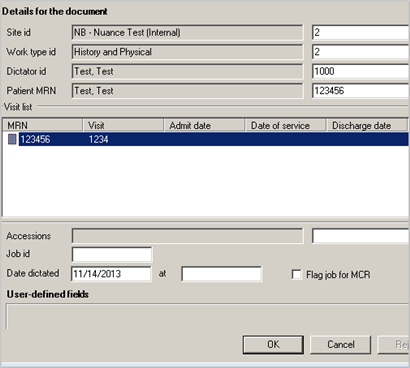Click the Work type id number field

[x=361, y=52]
